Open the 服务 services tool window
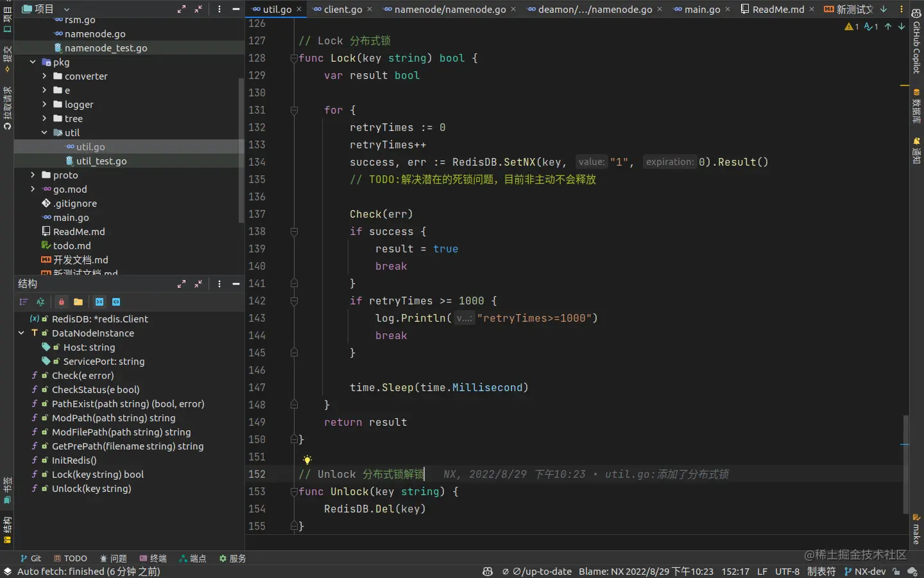Viewport: 924px width, 578px height. pyautogui.click(x=232, y=559)
